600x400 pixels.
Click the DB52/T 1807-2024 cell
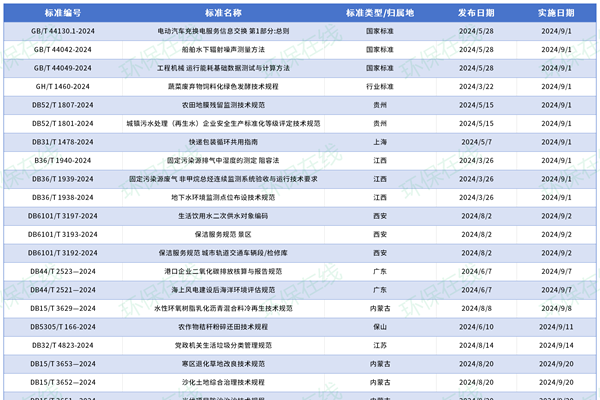click(62, 105)
